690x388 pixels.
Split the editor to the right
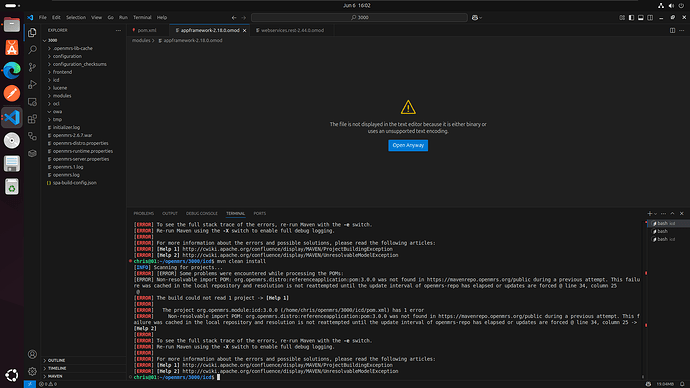point(672,30)
